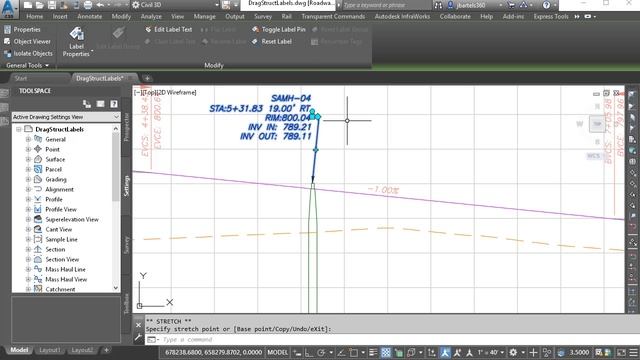
Task: Open the Annotate ribbon tab
Action: 90,17
